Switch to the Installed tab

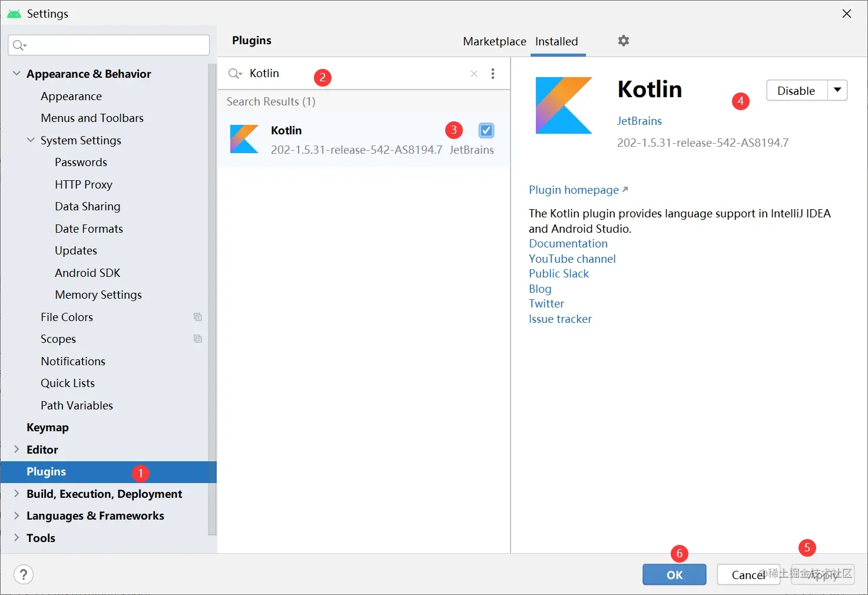(556, 41)
